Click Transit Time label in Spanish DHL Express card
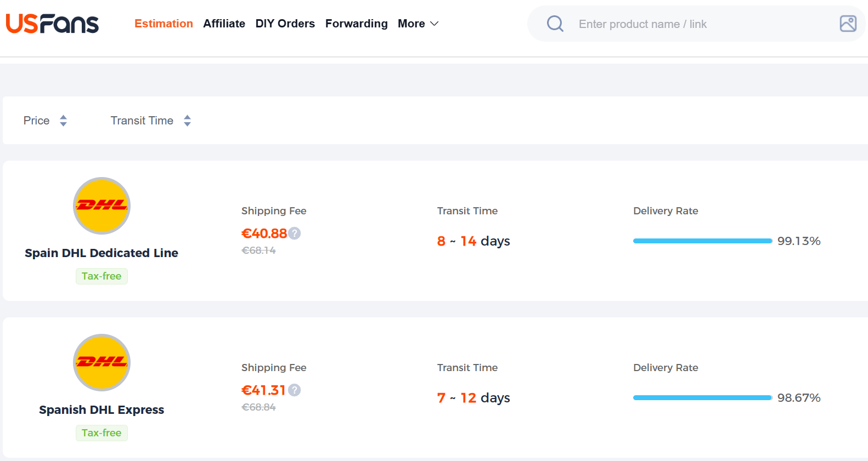The image size is (868, 461). 467,368
